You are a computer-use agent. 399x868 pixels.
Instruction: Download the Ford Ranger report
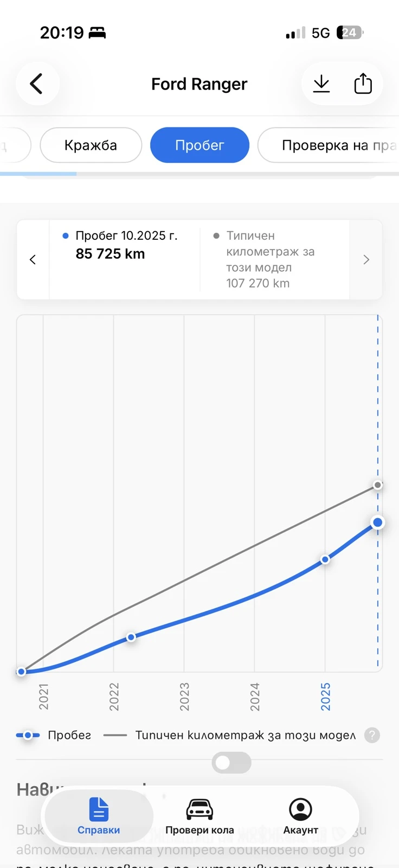click(x=321, y=84)
